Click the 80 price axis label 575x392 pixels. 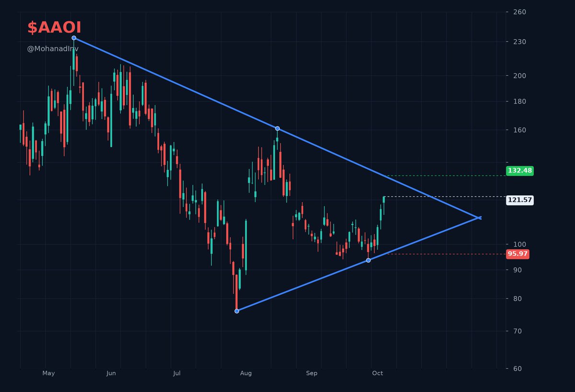point(518,299)
